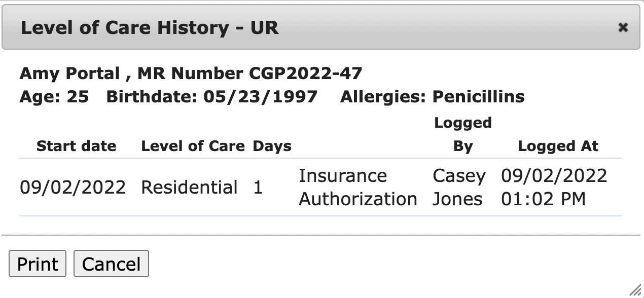Click the Days column header

pos(272,146)
